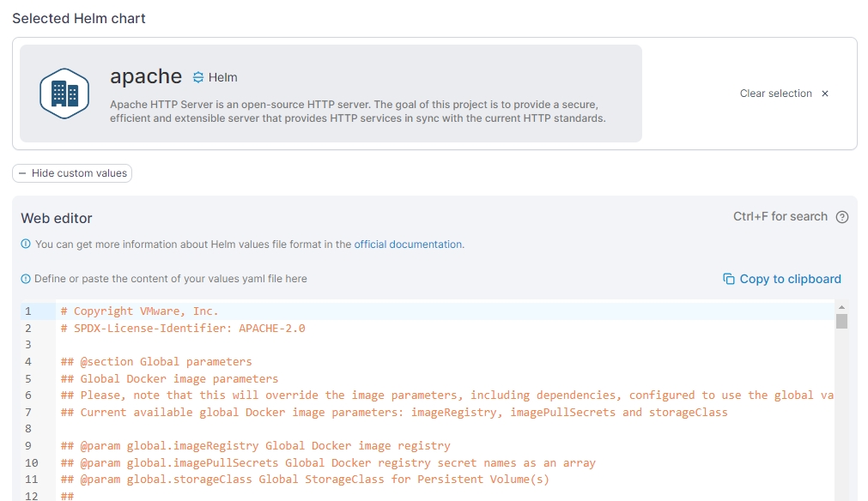Click the SPDX-License-Identifier line in editor

pyautogui.click(x=183, y=329)
